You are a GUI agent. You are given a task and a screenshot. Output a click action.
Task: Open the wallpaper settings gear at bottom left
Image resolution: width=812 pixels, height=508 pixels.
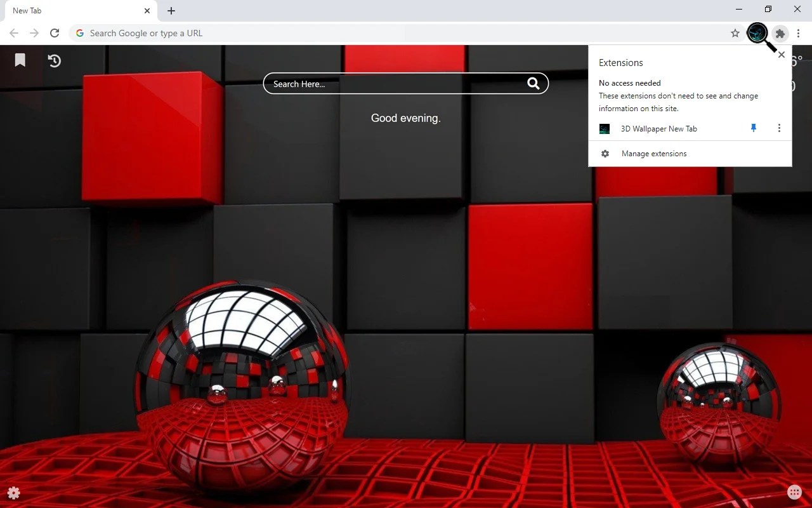pyautogui.click(x=13, y=493)
